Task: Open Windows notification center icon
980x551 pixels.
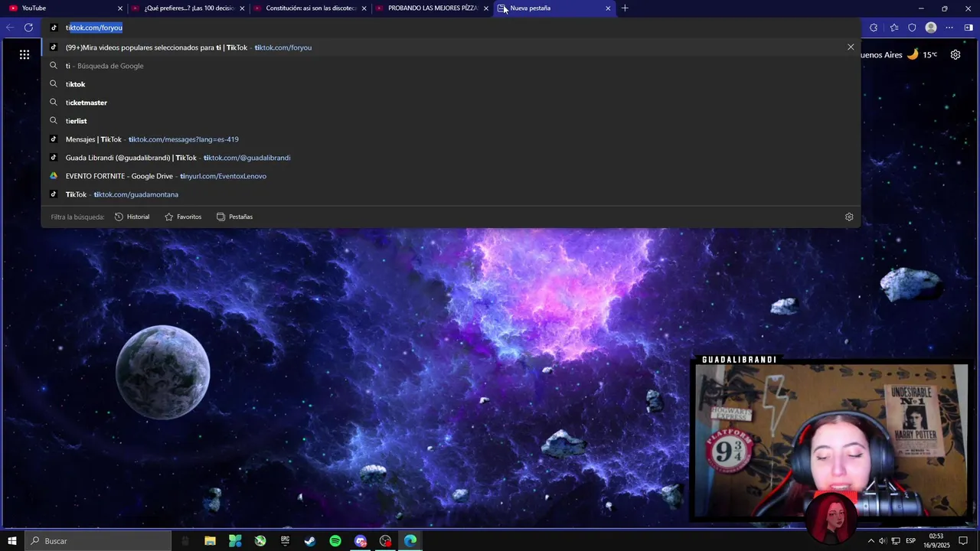Action: pos(963,541)
